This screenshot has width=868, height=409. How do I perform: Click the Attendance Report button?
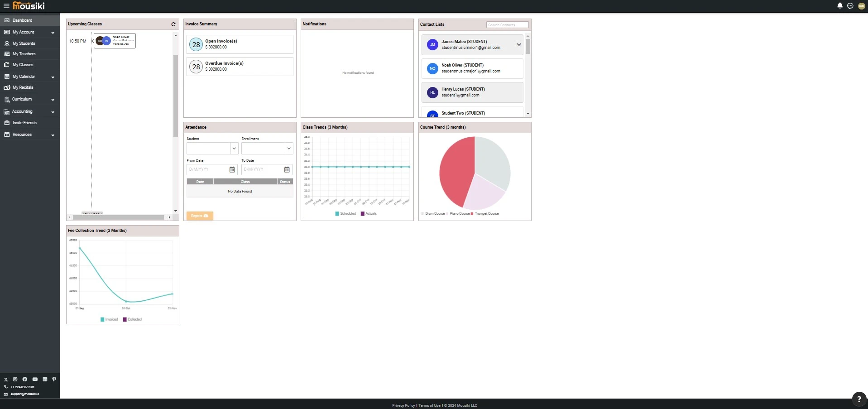pyautogui.click(x=200, y=216)
